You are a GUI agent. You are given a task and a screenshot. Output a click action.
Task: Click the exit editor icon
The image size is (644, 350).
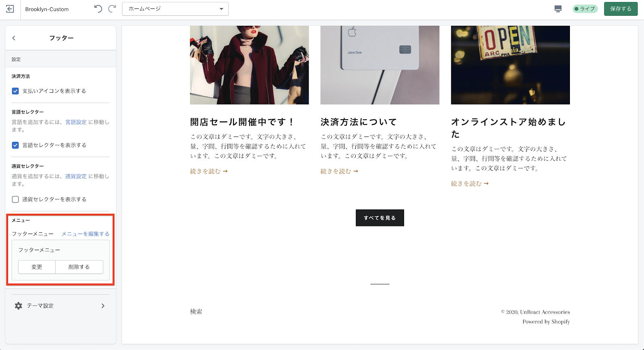10,9
